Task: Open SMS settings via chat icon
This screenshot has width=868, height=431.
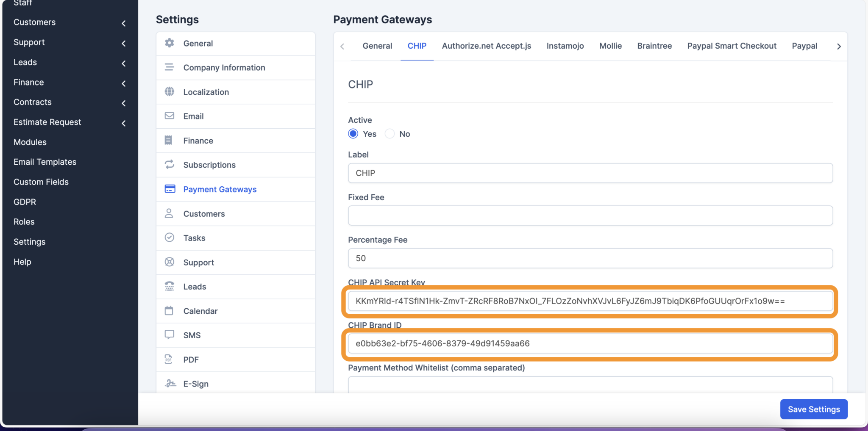Action: (x=169, y=335)
